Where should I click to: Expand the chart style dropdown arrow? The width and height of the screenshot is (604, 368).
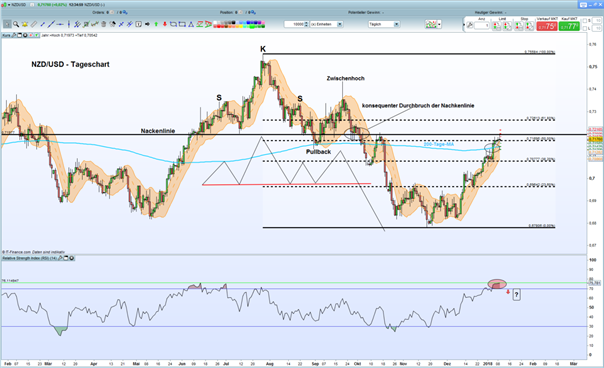[439, 24]
